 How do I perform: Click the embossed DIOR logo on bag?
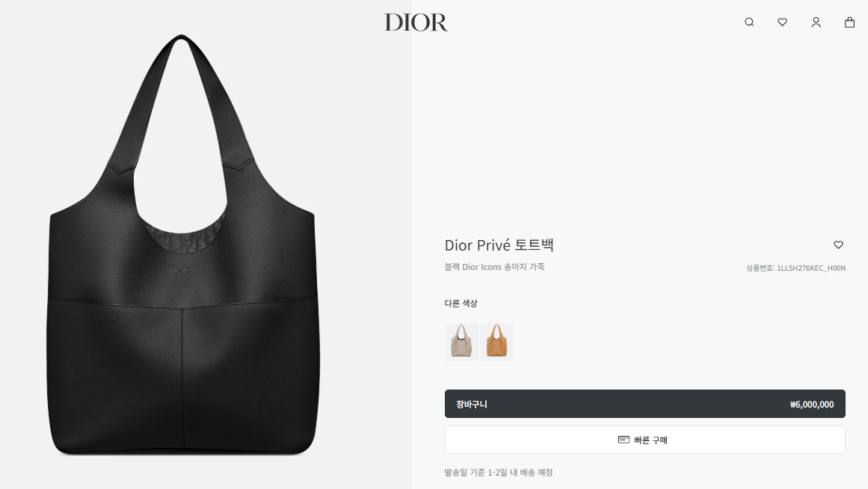coord(182,270)
